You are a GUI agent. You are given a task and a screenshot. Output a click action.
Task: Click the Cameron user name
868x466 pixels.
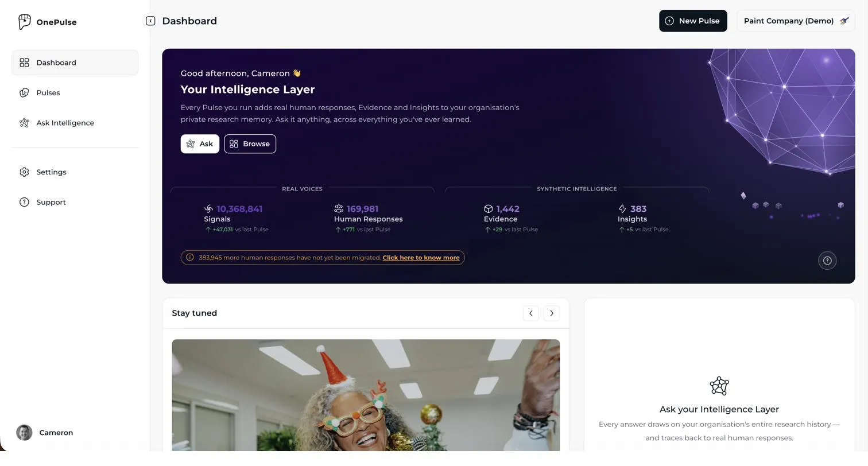[x=56, y=433]
